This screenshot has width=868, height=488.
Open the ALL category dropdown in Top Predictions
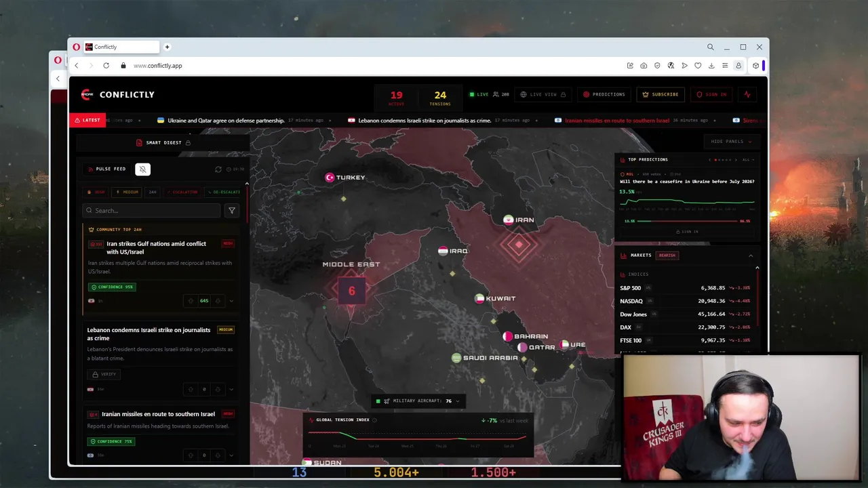[x=748, y=160]
